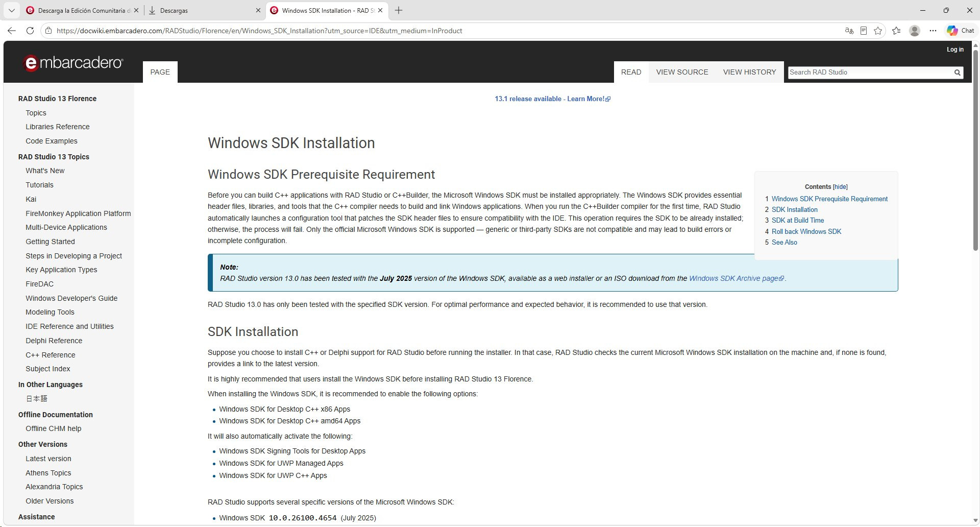Jump to SDK at Build Time in contents
The height and width of the screenshot is (527, 980).
pos(798,221)
